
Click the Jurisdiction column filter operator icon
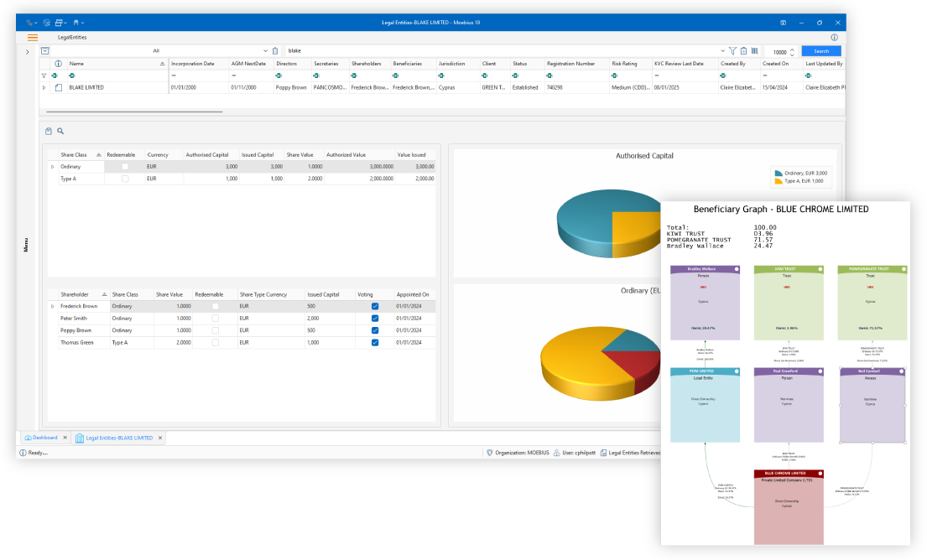[441, 75]
